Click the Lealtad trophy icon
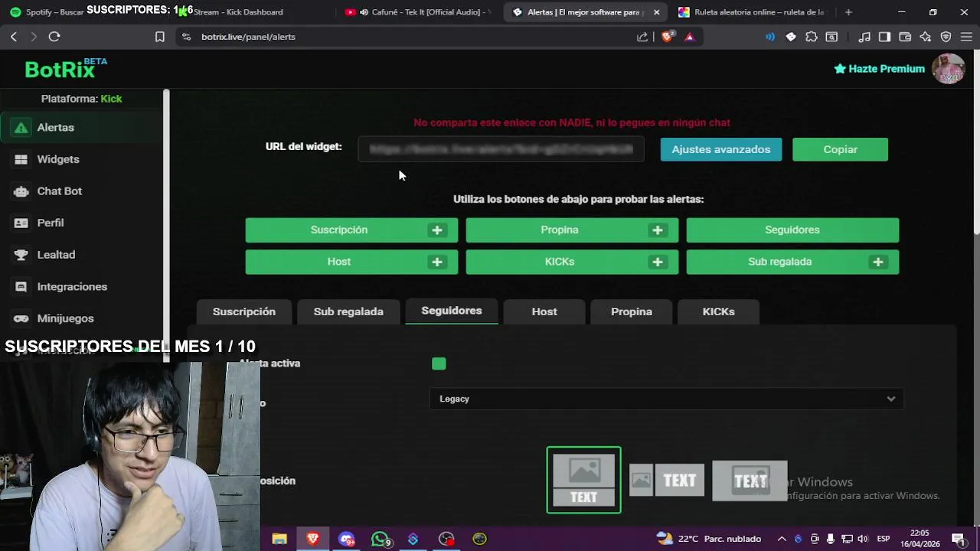This screenshot has height=551, width=980. pos(21,255)
